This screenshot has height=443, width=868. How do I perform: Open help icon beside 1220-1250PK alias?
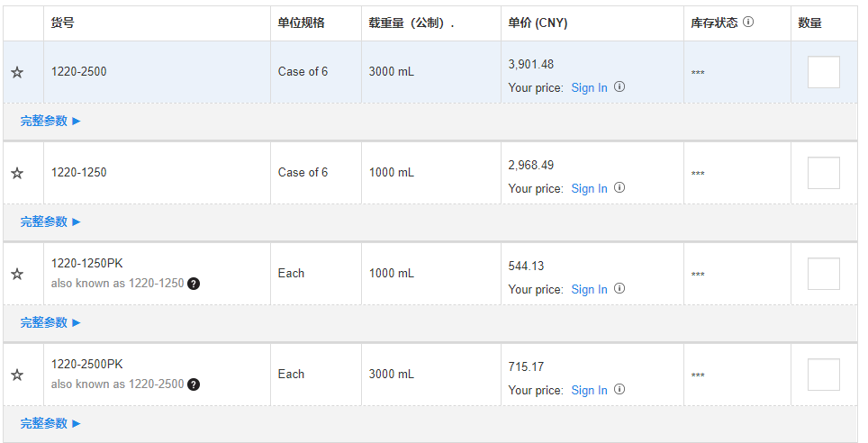click(x=194, y=284)
